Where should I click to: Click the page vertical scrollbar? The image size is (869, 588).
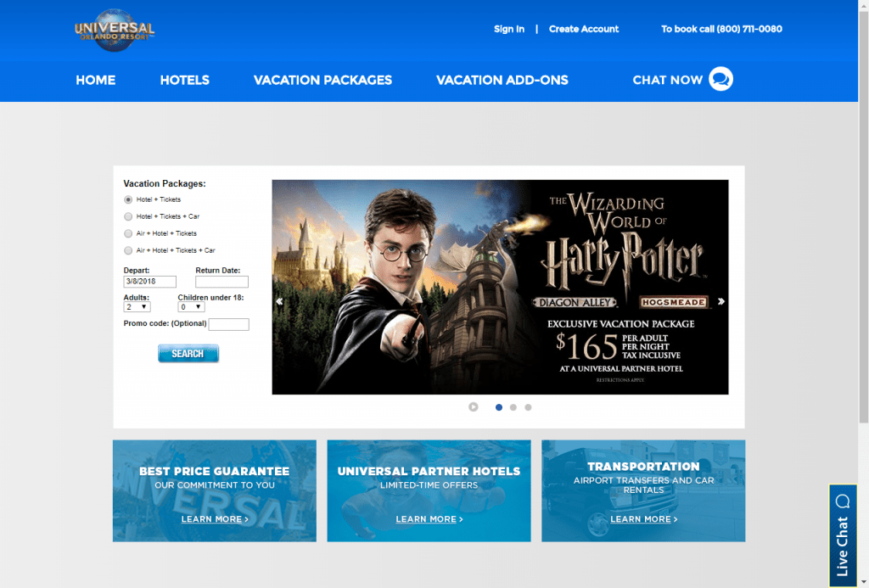[863, 216]
